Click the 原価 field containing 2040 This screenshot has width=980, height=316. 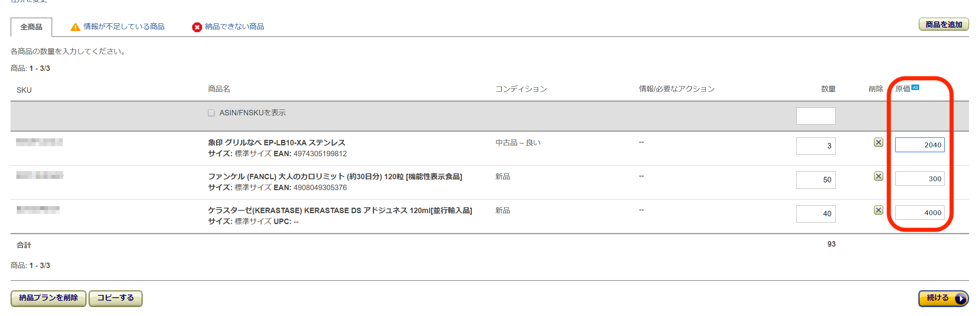[919, 145]
